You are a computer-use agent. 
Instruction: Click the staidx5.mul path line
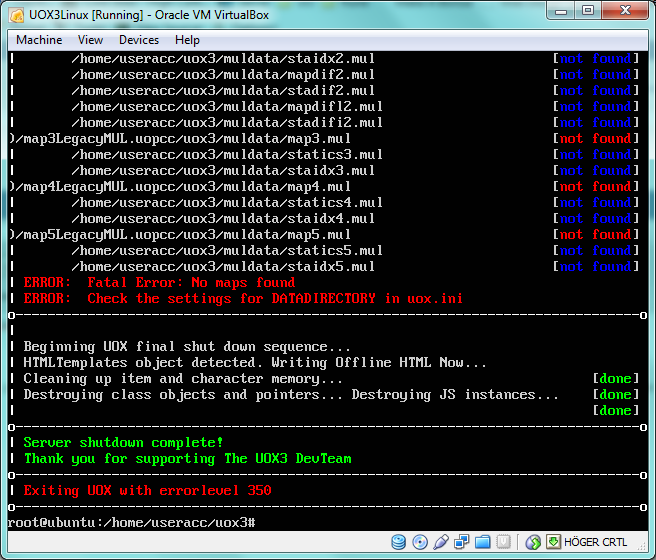click(223, 267)
